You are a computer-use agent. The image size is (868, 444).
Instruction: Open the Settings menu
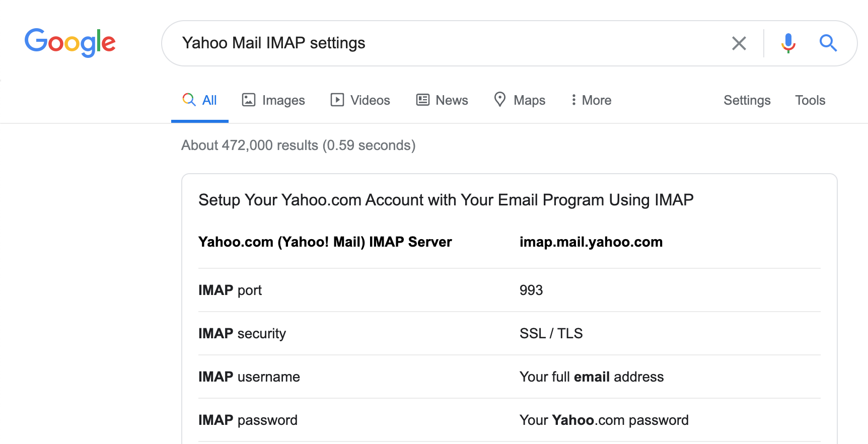pos(747,100)
